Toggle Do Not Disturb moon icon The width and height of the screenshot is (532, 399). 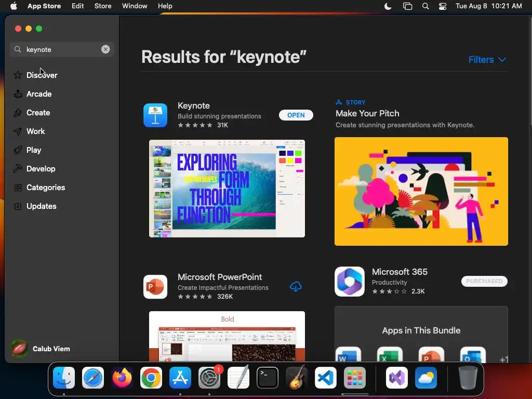388,6
